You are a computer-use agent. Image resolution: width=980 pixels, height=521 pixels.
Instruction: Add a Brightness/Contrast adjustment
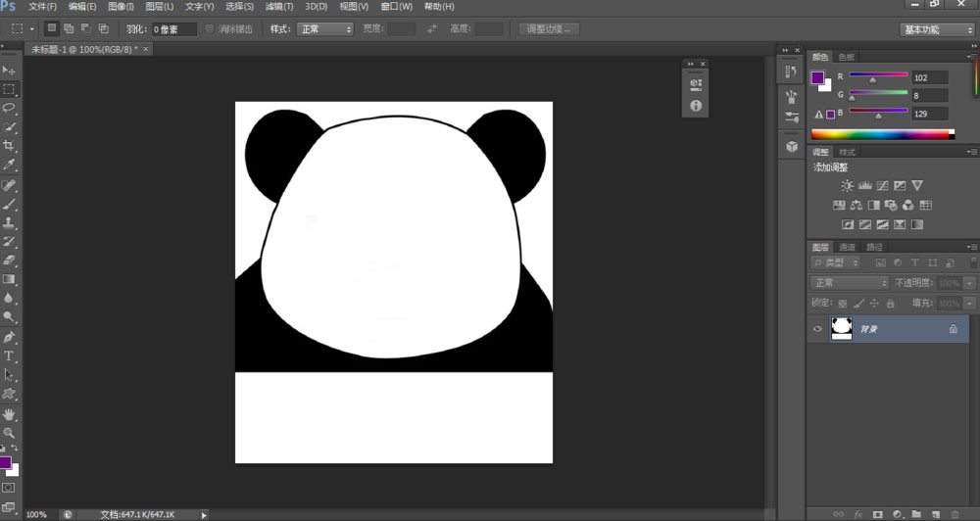[x=847, y=185]
